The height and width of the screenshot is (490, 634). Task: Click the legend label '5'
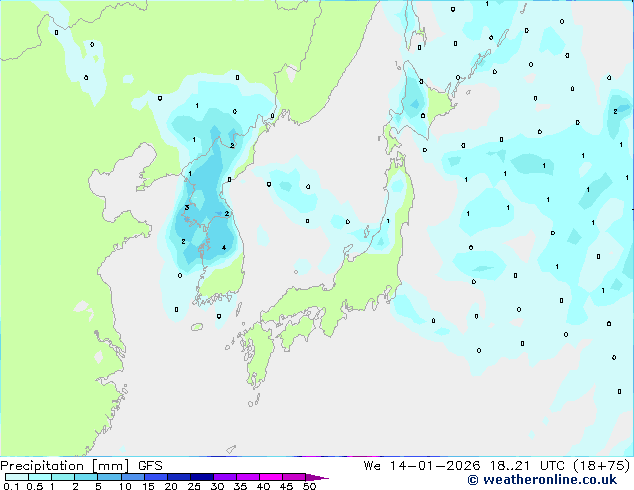98,486
